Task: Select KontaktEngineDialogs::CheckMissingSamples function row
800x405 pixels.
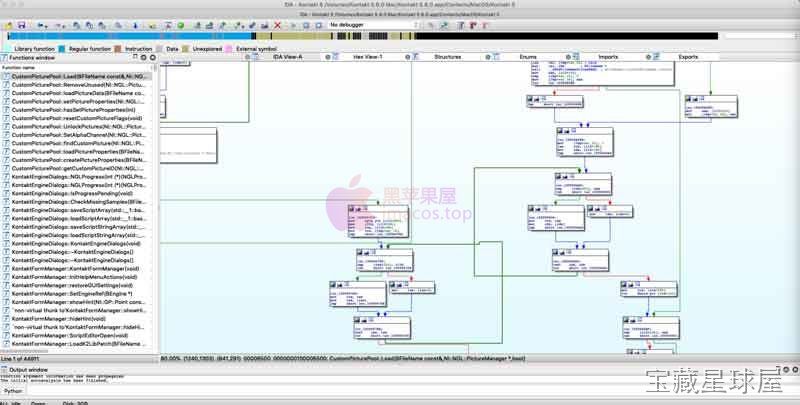Action: tap(77, 202)
